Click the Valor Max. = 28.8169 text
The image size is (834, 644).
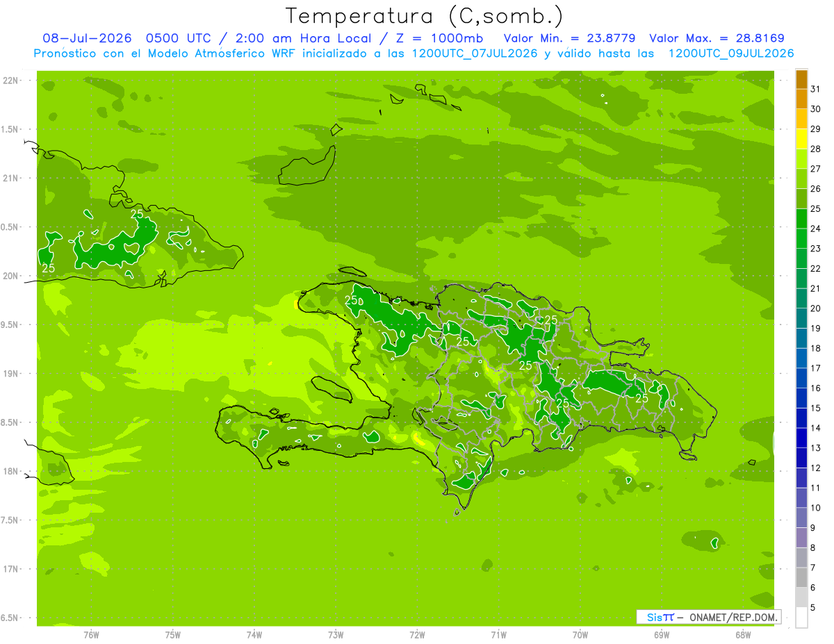(717, 38)
